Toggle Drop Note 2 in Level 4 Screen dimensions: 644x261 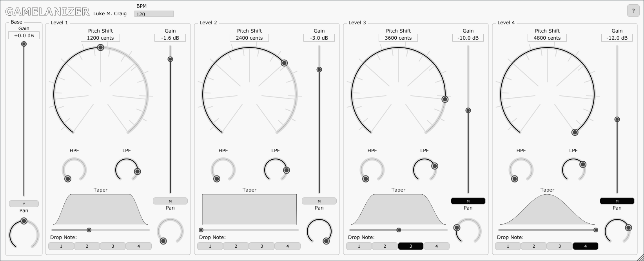pos(534,246)
